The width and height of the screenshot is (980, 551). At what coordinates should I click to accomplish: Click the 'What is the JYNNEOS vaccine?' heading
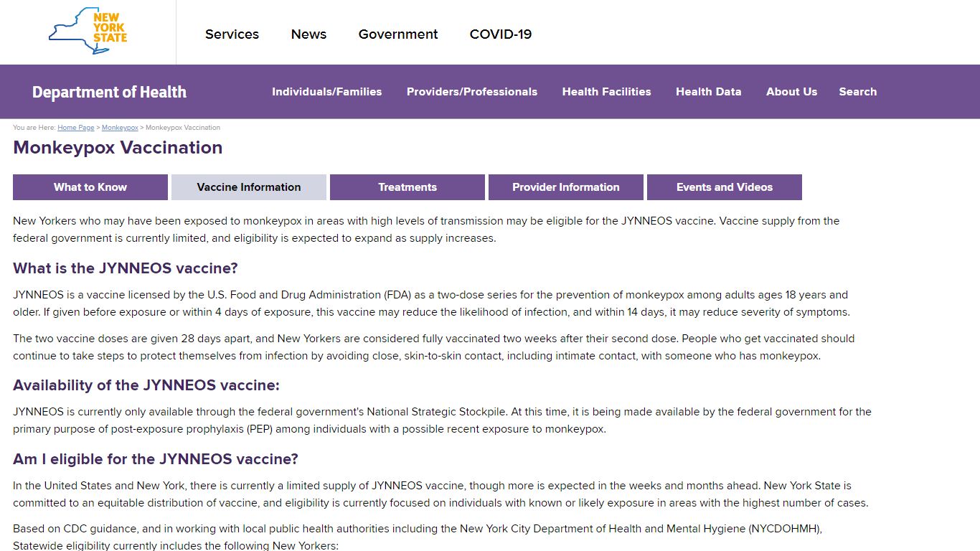point(126,268)
